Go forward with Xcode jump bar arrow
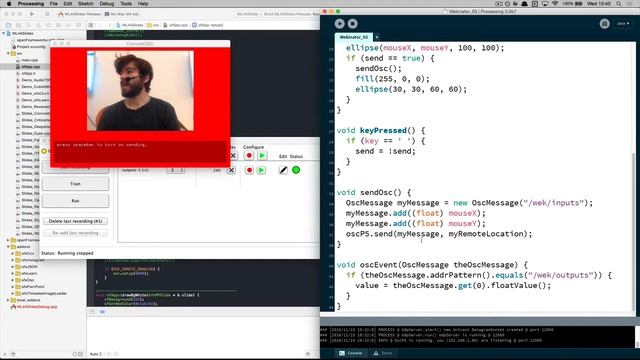The height and width of the screenshot is (360, 640). pyautogui.click(x=109, y=25)
